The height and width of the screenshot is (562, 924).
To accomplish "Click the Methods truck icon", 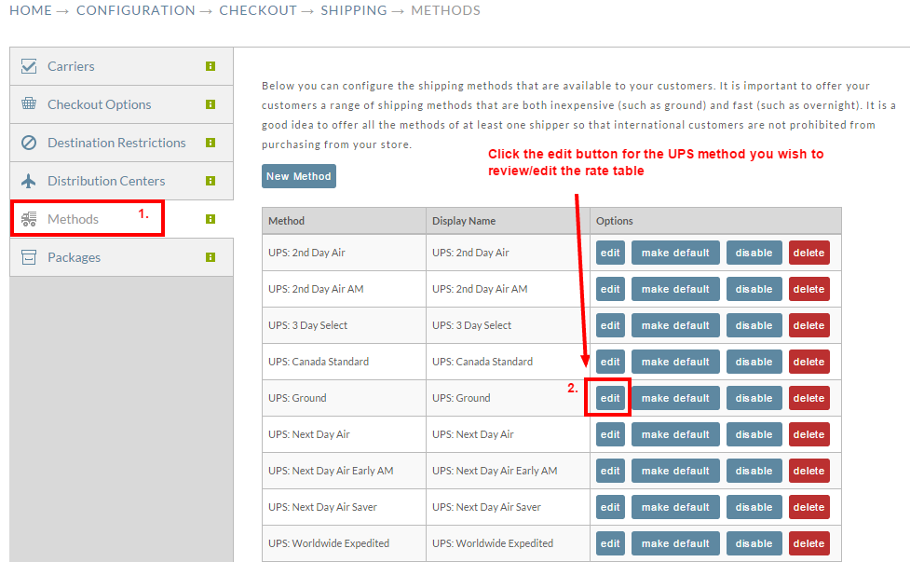I will tap(29, 219).
